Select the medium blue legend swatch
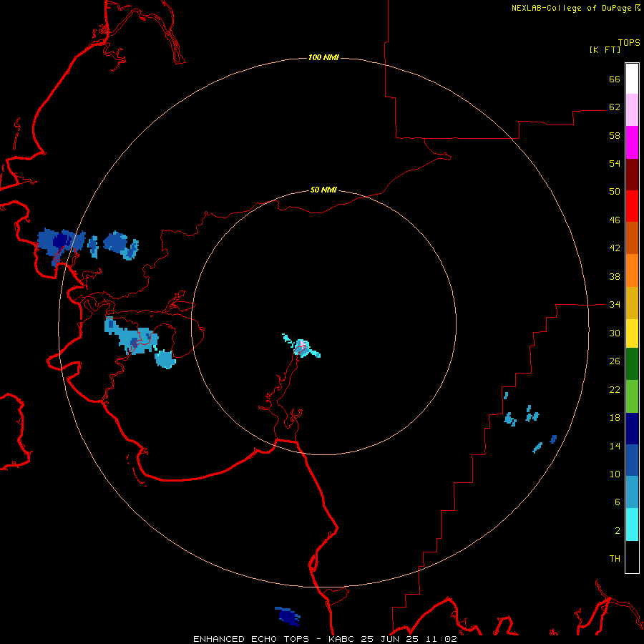 [x=632, y=460]
